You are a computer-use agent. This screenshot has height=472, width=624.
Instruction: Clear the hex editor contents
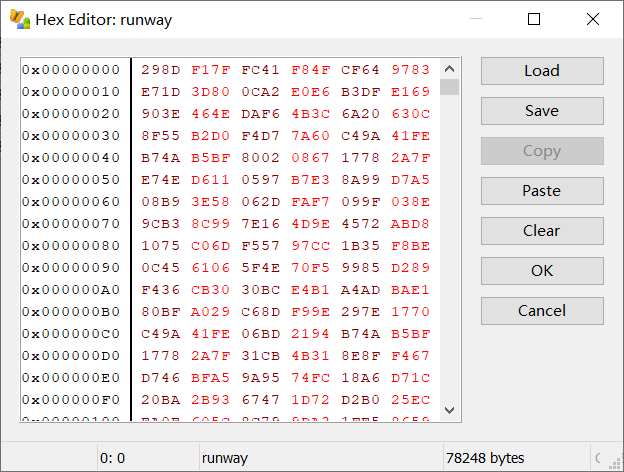click(542, 231)
